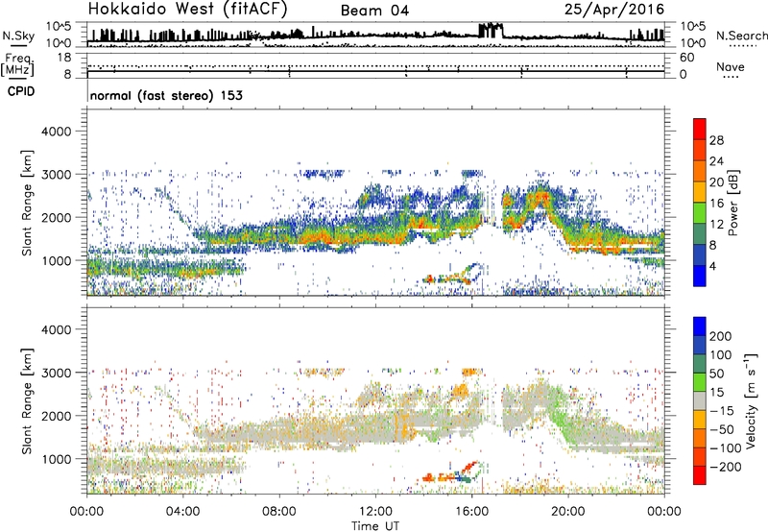Click the "CPID" label
768x532 pixels.
point(21,91)
